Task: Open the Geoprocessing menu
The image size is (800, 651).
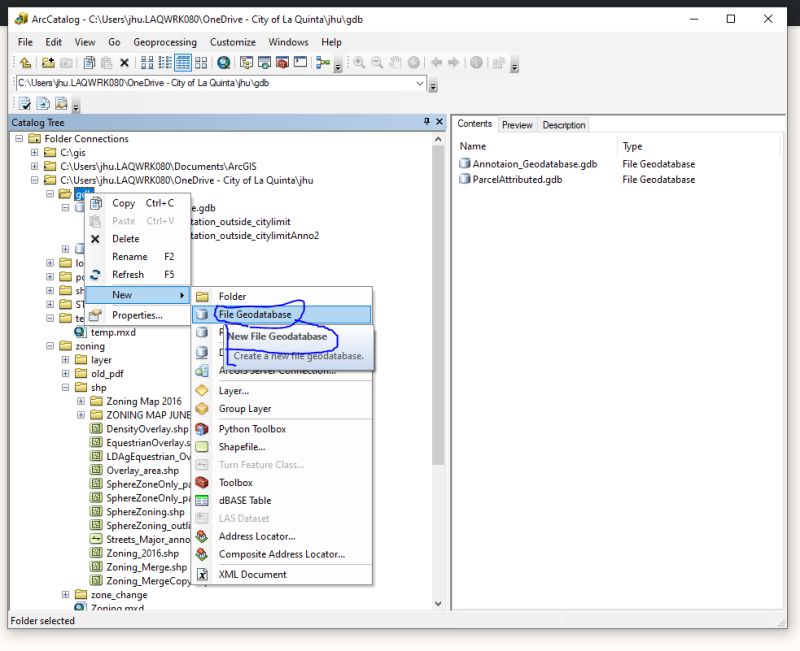Action: pyautogui.click(x=165, y=42)
